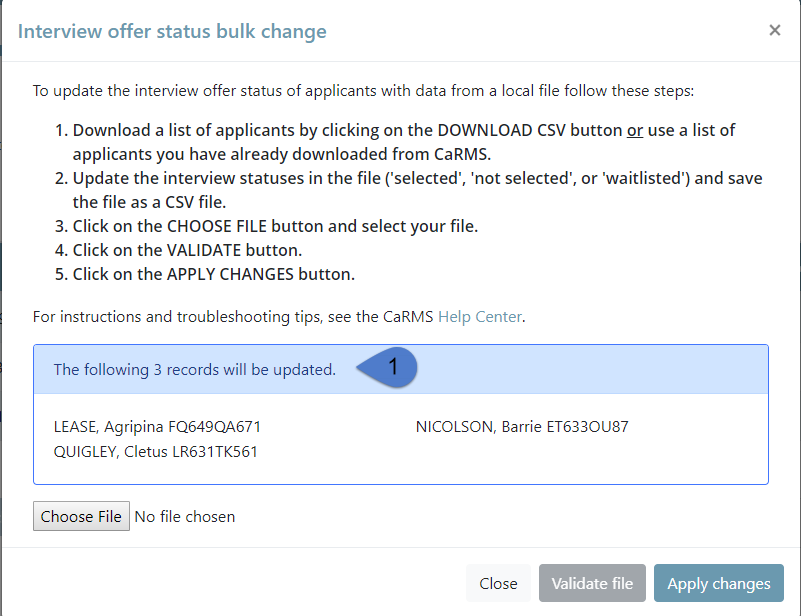
Task: Select the QUIGLEY, Cletus LR631TK561 record
Action: pyautogui.click(x=155, y=452)
